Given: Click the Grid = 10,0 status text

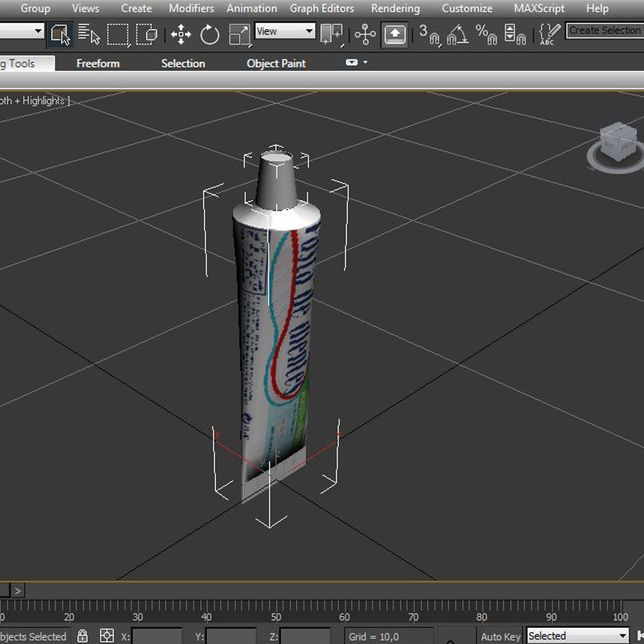Looking at the screenshot, I should click(374, 637).
